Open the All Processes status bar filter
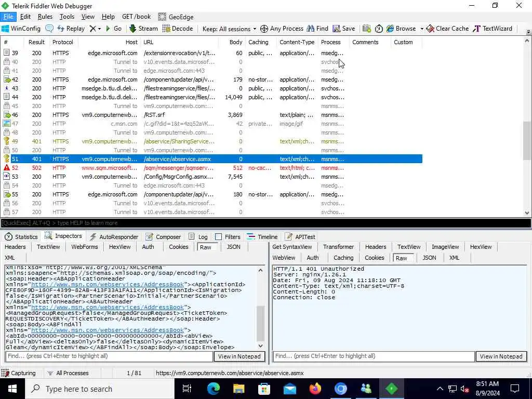Image resolution: width=532 pixels, height=399 pixels. [x=68, y=373]
